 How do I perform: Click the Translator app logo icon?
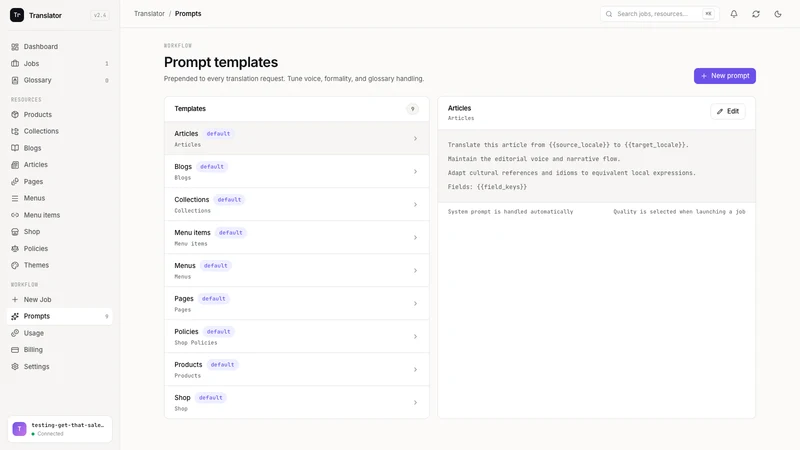pyautogui.click(x=17, y=15)
